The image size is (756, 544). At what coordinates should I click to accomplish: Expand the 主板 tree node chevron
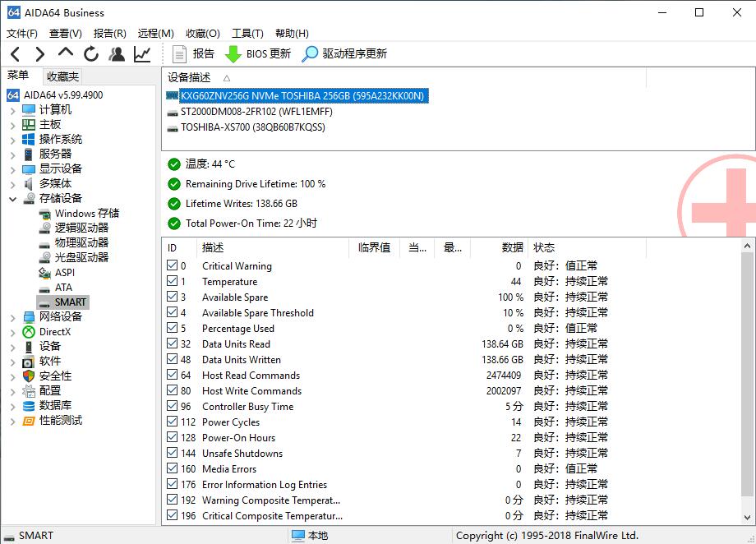[x=13, y=126]
